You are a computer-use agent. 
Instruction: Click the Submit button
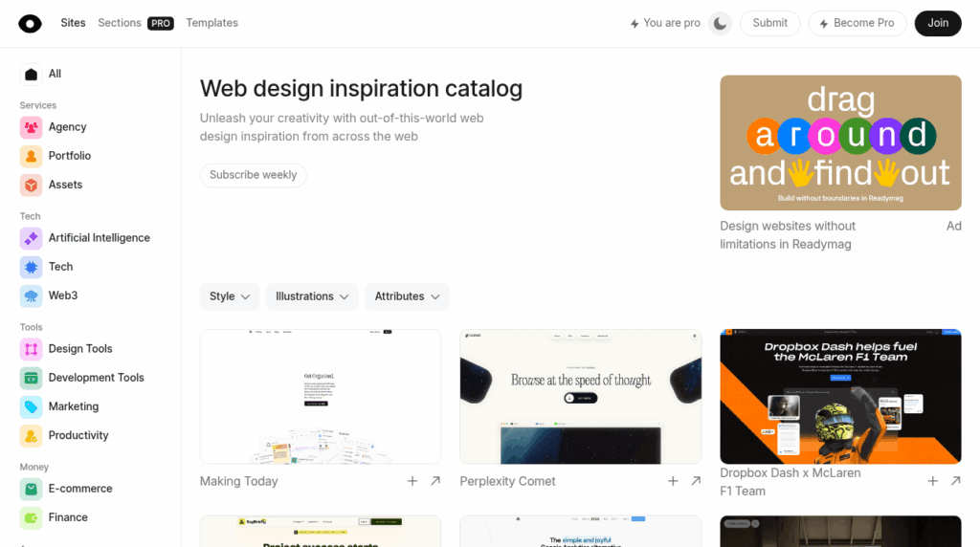pos(770,23)
